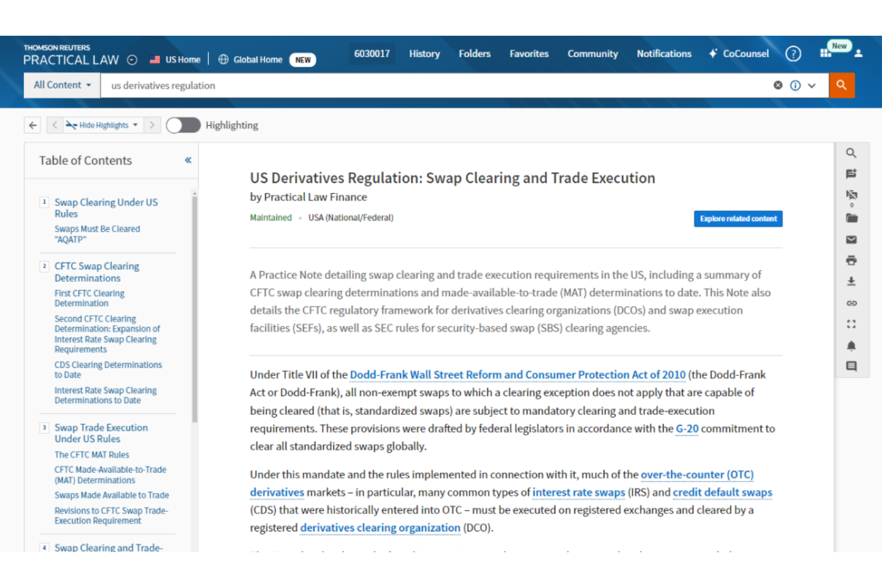This screenshot has width=882, height=588.
Task: Click the circle icon beside the Practical Law logo
Action: tap(132, 60)
